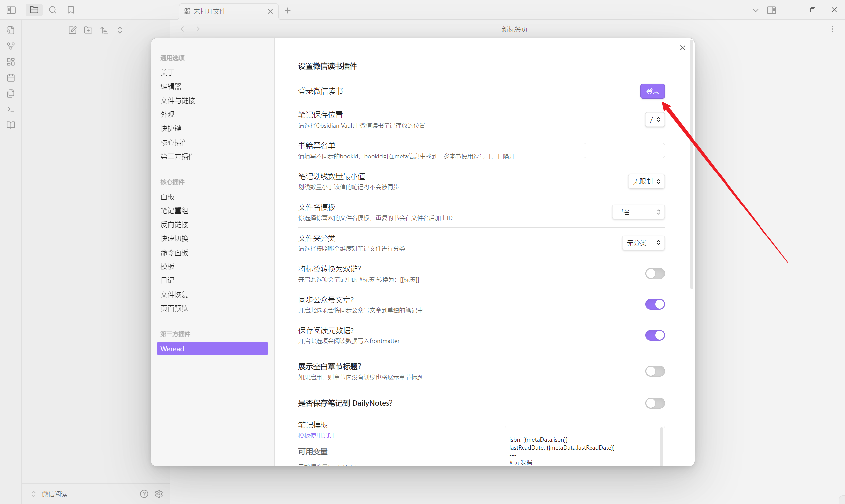Image resolution: width=845 pixels, height=504 pixels.
Task: Toggle save notes to DailyNotes switch
Action: tap(655, 403)
